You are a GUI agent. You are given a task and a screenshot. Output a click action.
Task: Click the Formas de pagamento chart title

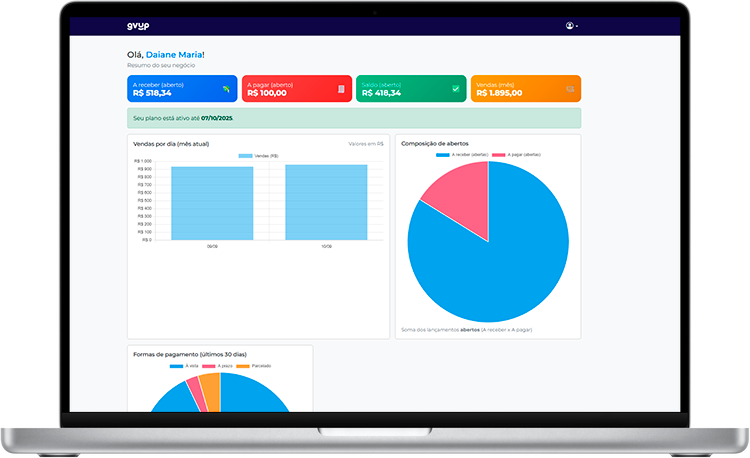pyautogui.click(x=190, y=354)
